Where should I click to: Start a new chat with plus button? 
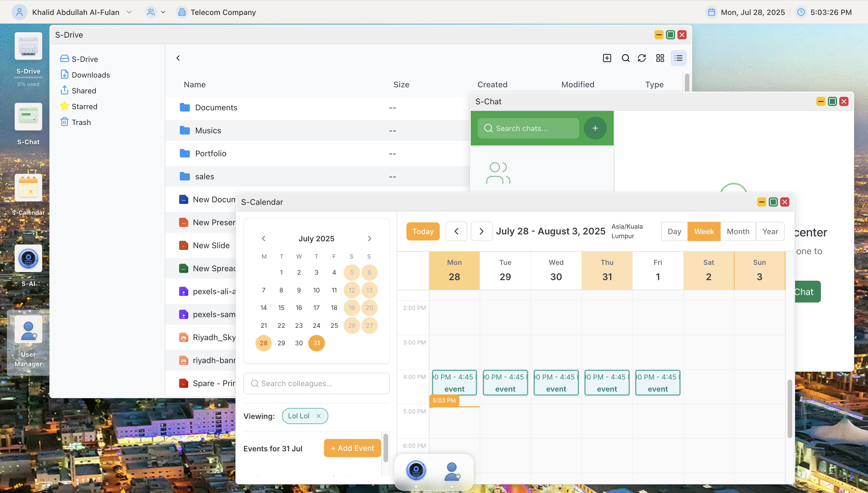point(595,128)
